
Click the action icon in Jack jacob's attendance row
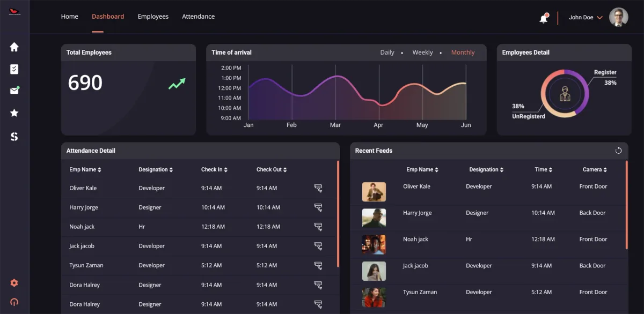click(318, 246)
